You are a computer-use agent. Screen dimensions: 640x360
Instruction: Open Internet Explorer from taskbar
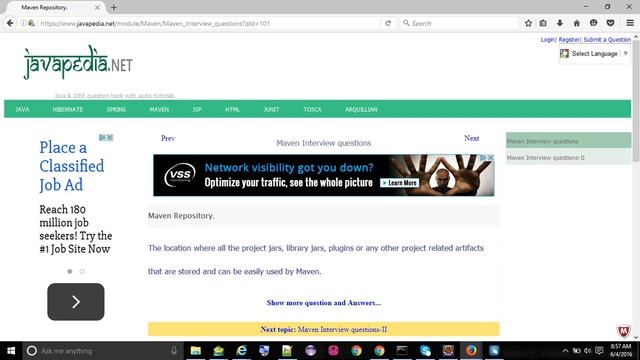242,351
